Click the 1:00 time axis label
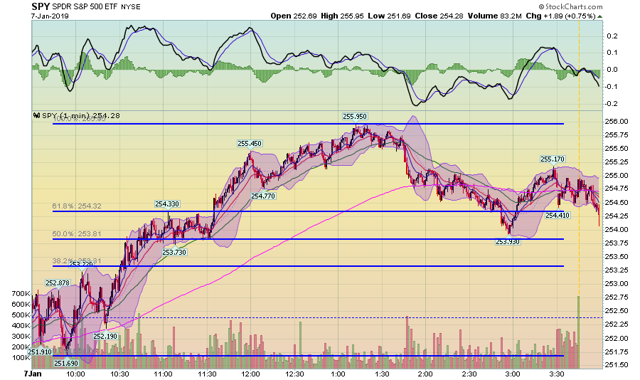640x380 pixels. (338, 374)
